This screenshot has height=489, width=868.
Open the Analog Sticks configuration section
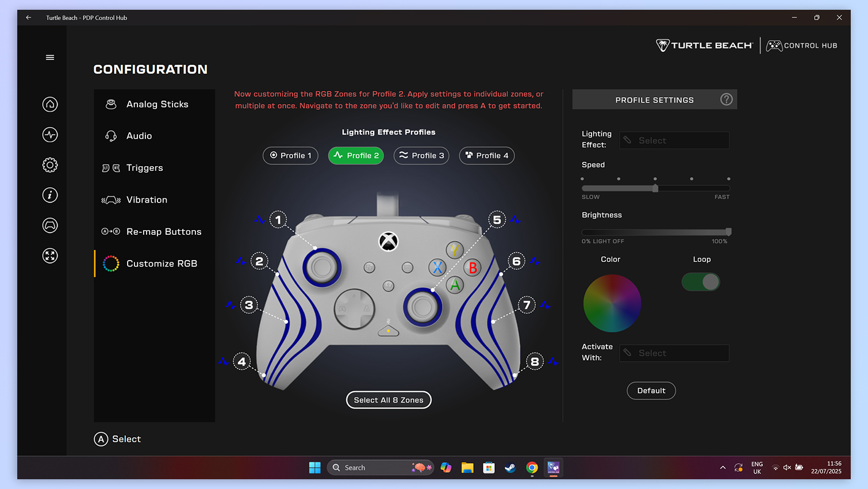tap(157, 104)
